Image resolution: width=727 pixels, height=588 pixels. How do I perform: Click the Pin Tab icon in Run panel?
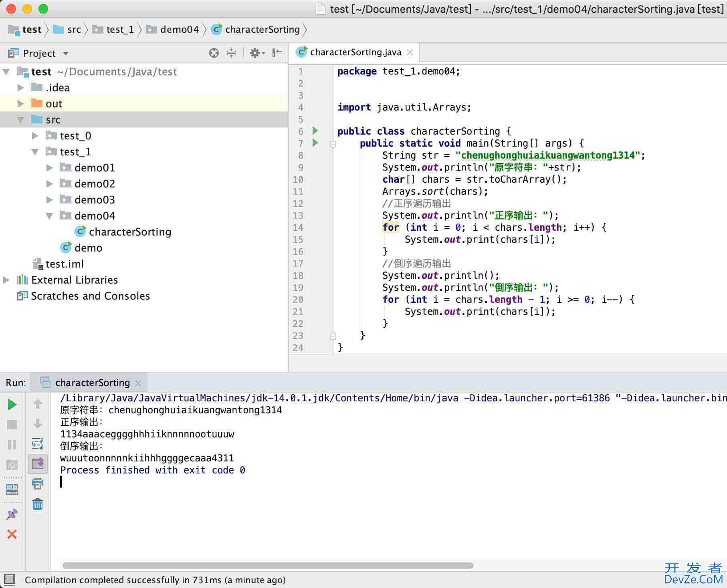(12, 514)
